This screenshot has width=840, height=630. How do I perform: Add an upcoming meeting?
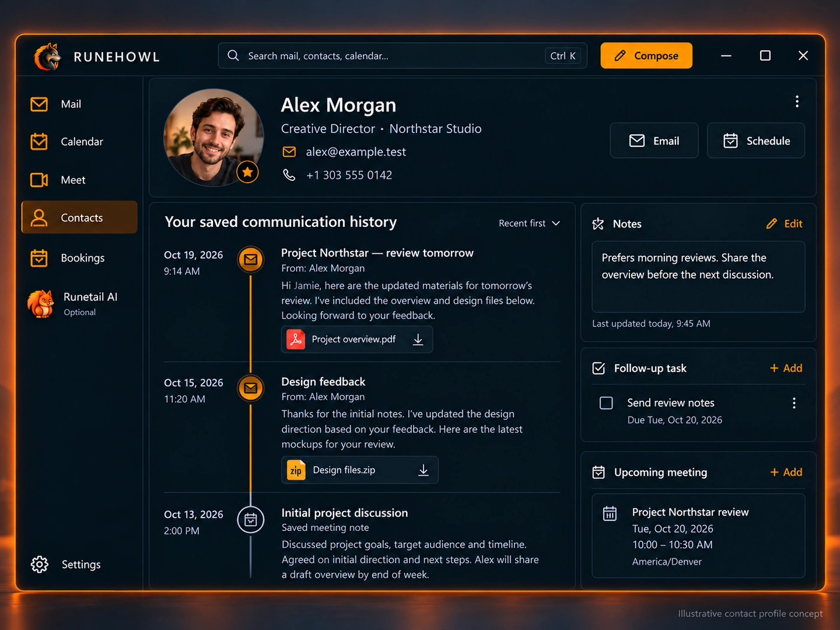[x=786, y=472]
